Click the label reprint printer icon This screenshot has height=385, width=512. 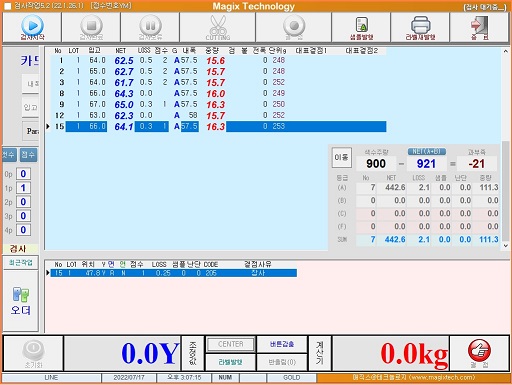tap(420, 25)
